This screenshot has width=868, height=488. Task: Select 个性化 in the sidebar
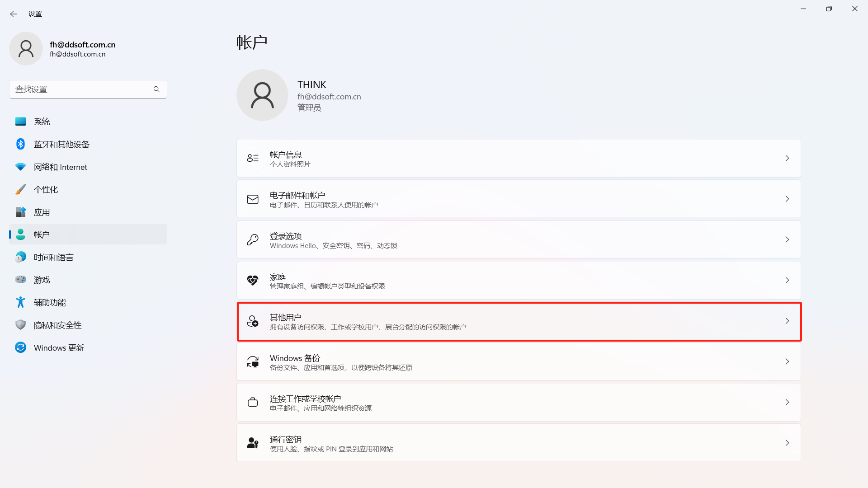pyautogui.click(x=88, y=189)
